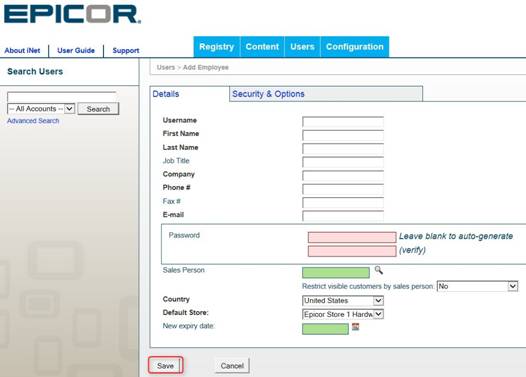Image resolution: width=526 pixels, height=377 pixels.
Task: Switch to the Security & Options tab
Action: 268,94
